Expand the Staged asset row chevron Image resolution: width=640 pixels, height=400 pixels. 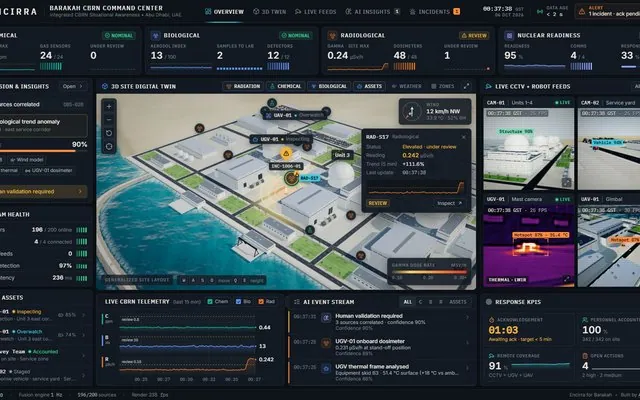[x=83, y=375]
